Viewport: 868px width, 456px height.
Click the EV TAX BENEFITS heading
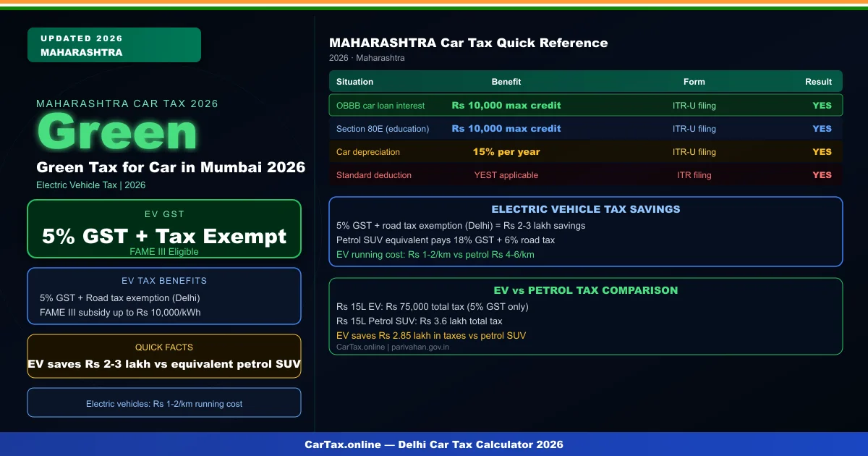(x=164, y=281)
